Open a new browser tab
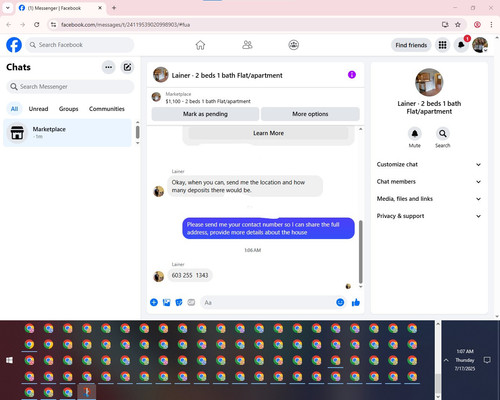Viewport: 500px width, 400px height. pyautogui.click(x=114, y=8)
